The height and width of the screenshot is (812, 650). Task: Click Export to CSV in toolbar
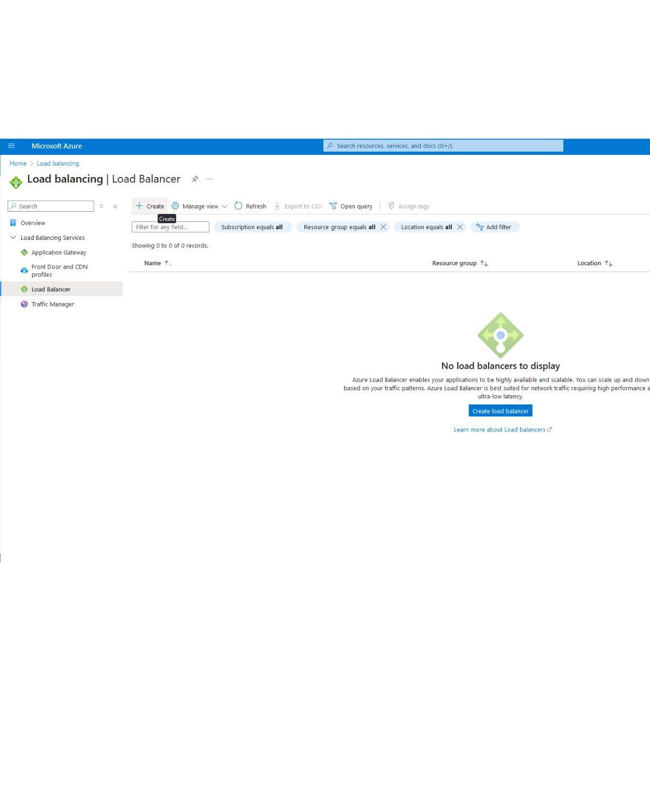298,206
